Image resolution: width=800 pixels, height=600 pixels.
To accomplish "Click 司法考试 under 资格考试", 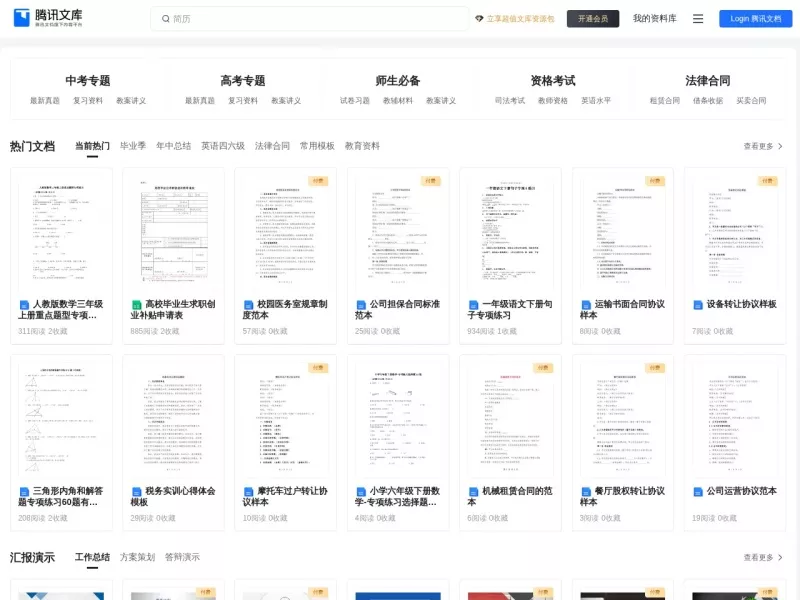I will point(510,101).
